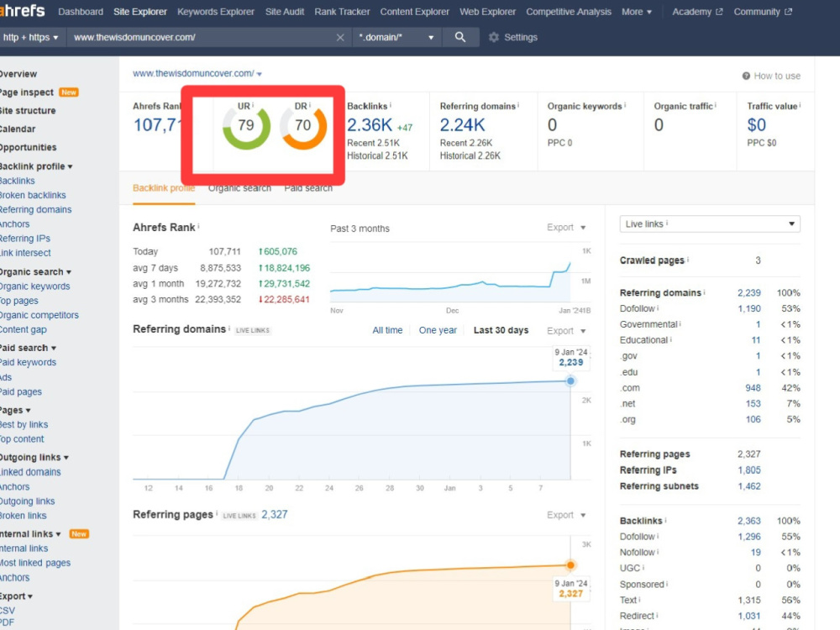
Task: Open Content gap in sidebar
Action: 23,330
